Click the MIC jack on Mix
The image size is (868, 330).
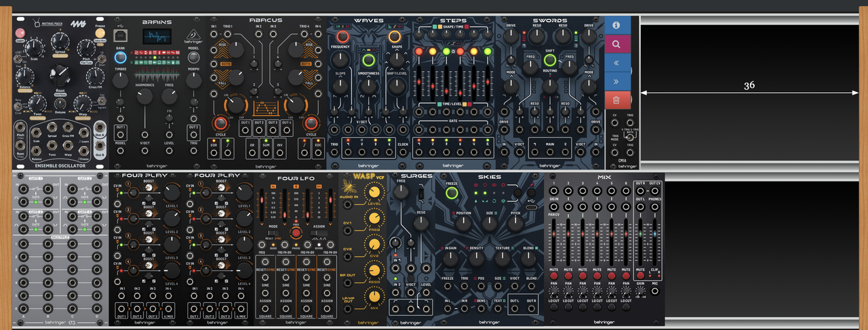[x=655, y=293]
